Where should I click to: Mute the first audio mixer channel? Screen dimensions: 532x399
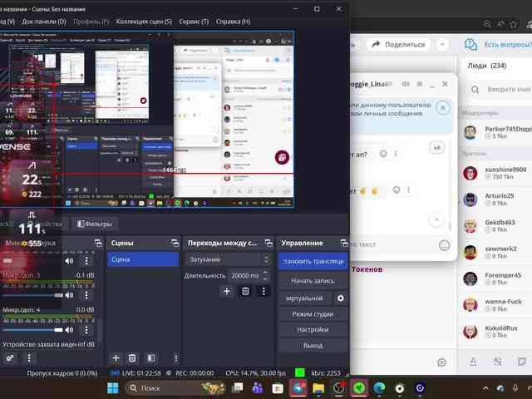pos(69,260)
